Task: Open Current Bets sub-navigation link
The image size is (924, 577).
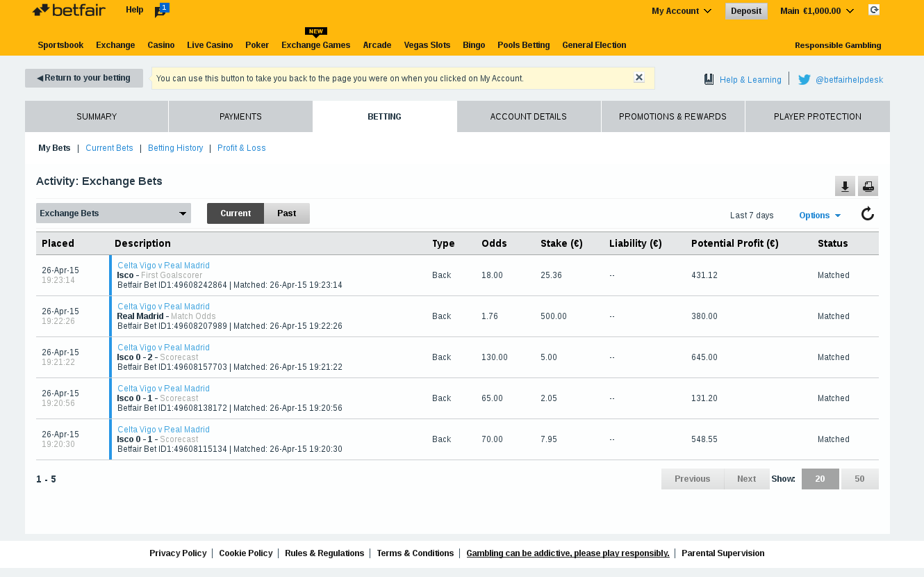Action: click(x=109, y=148)
